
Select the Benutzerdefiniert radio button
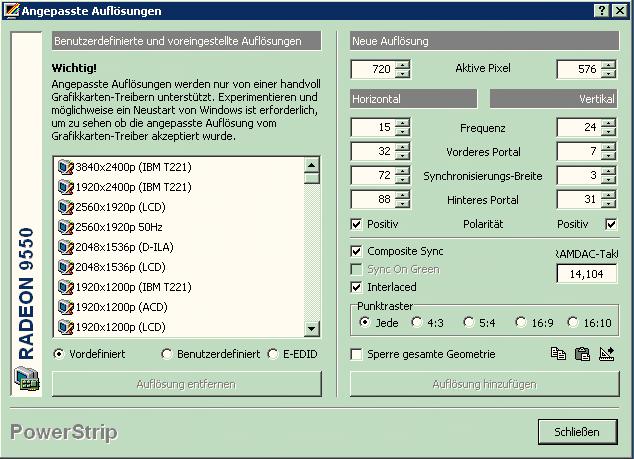point(166,354)
